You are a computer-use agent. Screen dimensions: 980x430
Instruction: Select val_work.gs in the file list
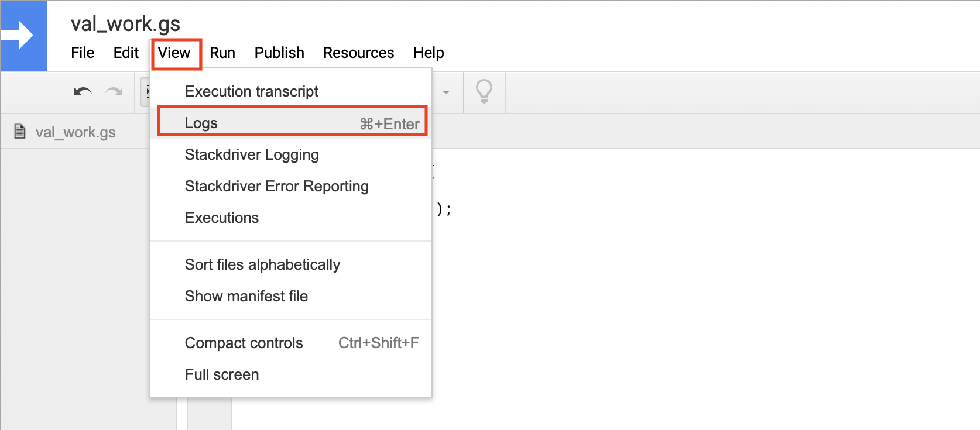(75, 132)
